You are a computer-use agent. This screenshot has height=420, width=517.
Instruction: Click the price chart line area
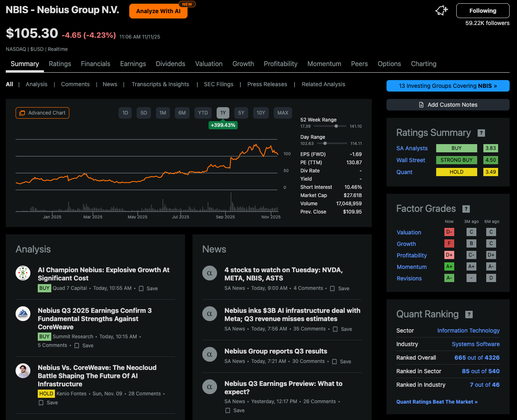pyautogui.click(x=147, y=164)
